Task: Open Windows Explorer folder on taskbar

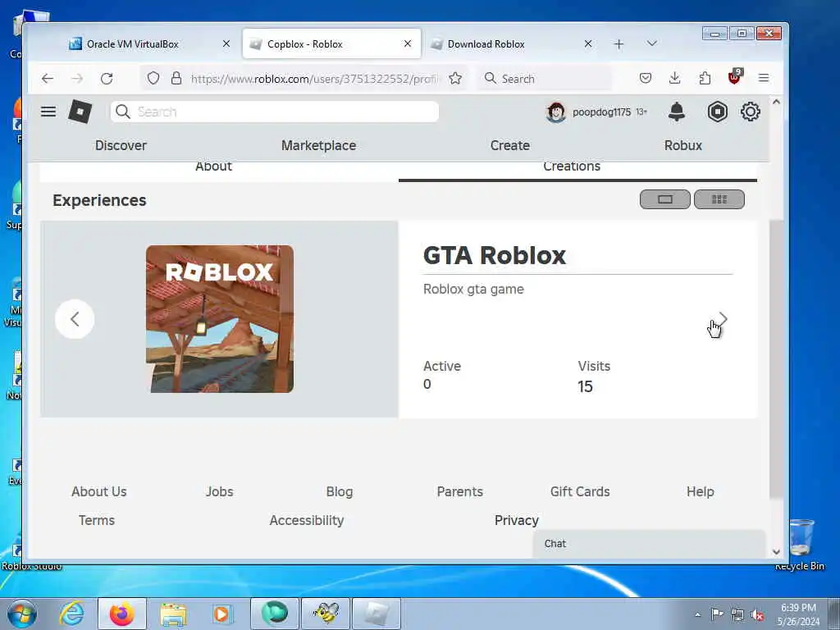Action: coord(173,614)
